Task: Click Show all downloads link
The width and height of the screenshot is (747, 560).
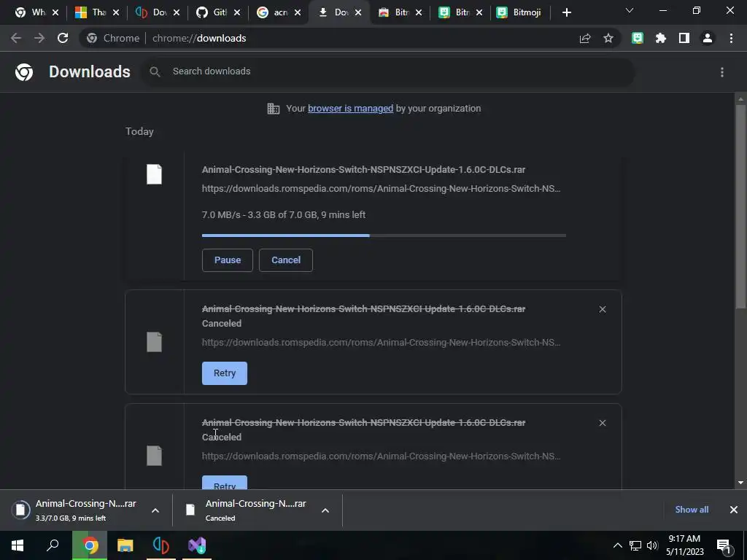Action: 692,510
